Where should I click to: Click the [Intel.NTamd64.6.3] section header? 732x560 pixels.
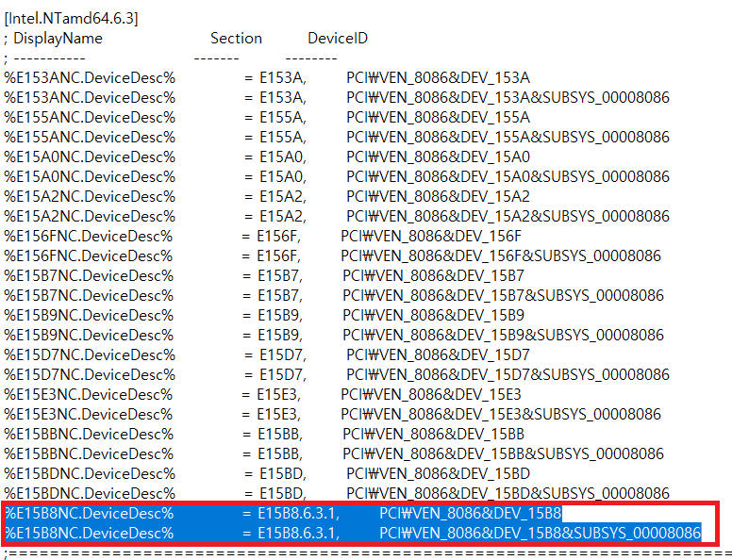(74, 19)
